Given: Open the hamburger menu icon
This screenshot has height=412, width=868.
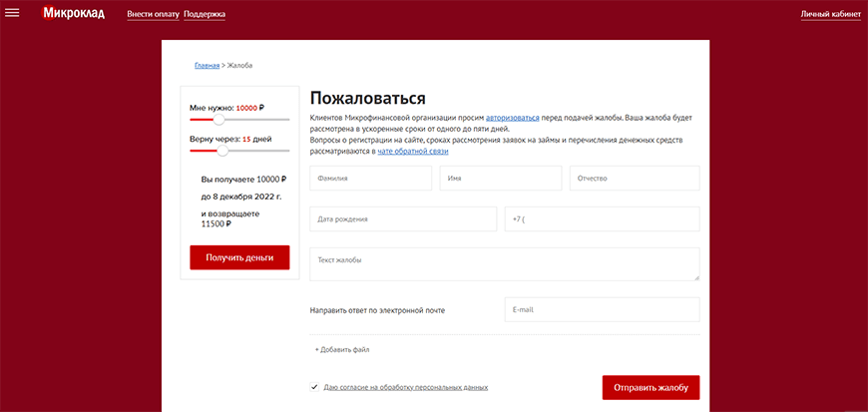Looking at the screenshot, I should point(13,13).
